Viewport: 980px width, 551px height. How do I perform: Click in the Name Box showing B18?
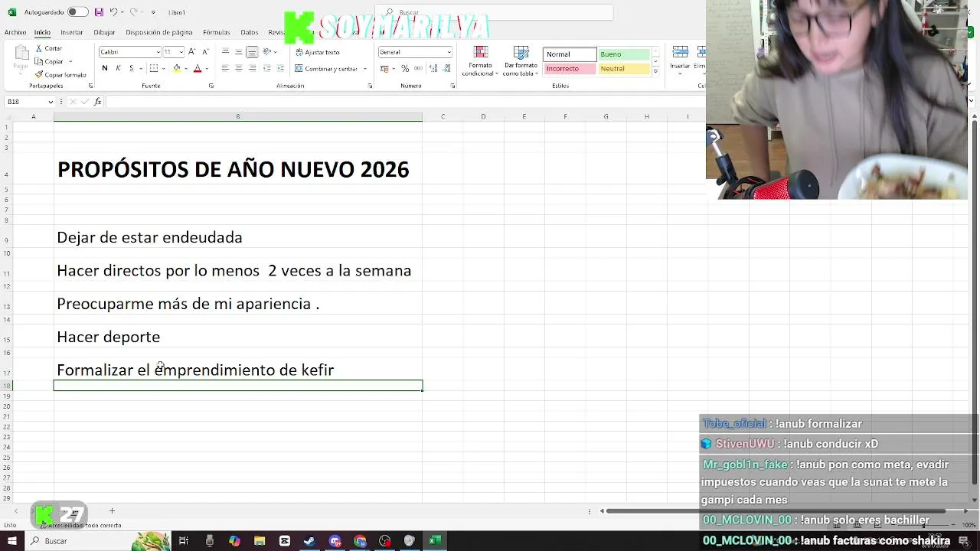(28, 102)
